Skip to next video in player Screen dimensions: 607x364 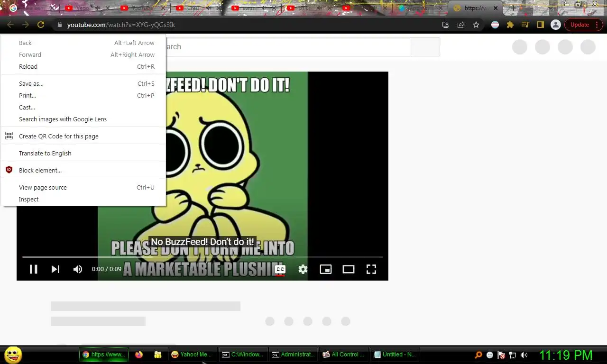[55, 269]
